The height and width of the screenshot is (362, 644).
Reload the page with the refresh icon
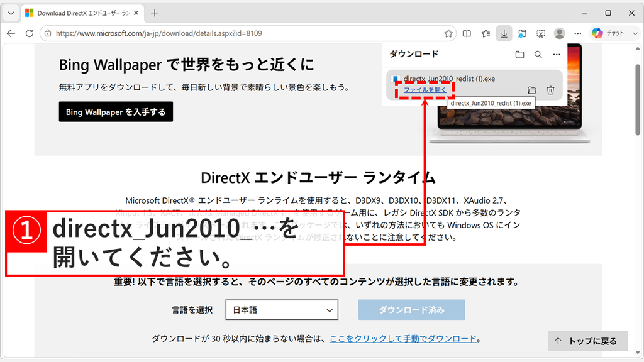(29, 33)
